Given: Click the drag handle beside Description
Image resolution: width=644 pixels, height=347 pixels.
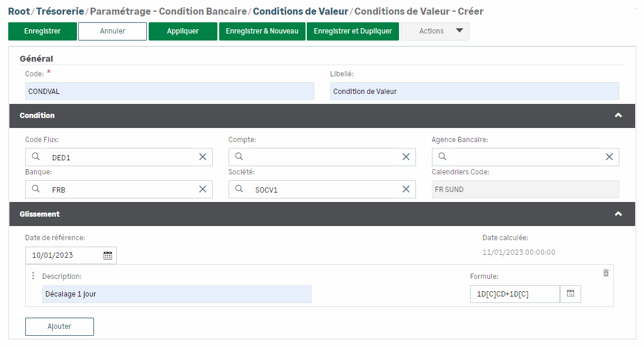Looking at the screenshot, I should [x=33, y=276].
